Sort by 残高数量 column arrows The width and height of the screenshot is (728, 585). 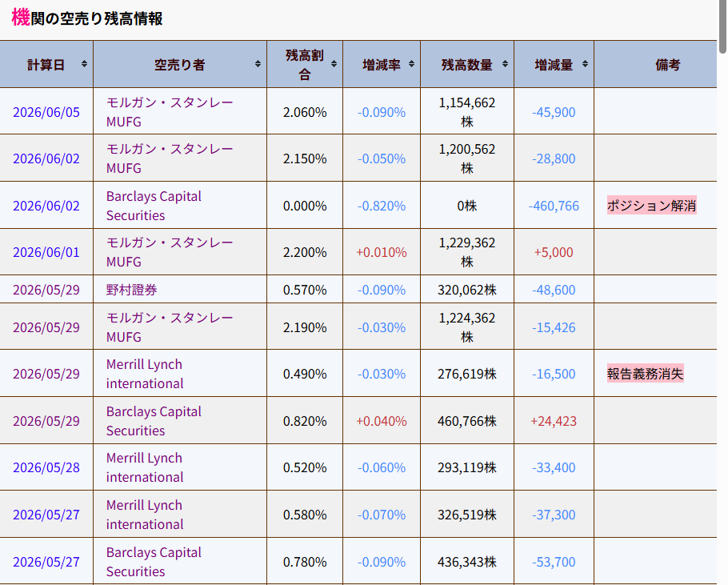(x=505, y=64)
